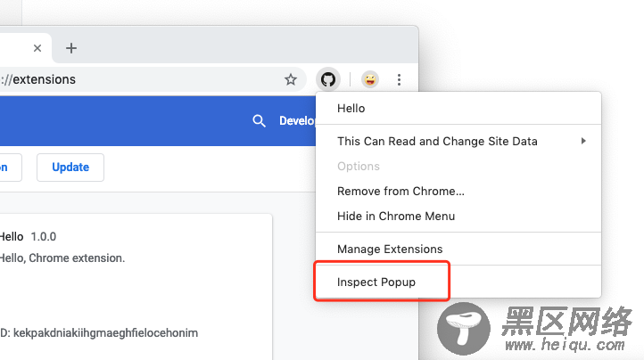Toggle the Developer mode label
The image size is (644, 360).
coord(297,120)
